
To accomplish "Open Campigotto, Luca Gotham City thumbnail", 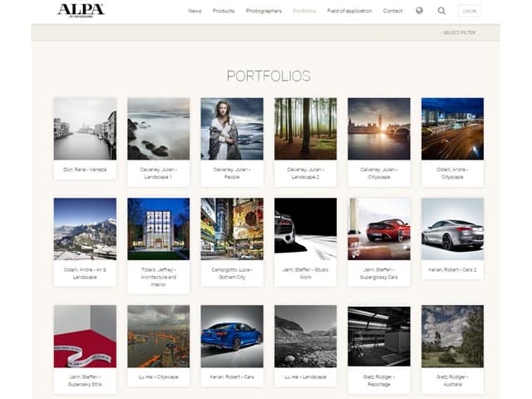I will tap(232, 229).
